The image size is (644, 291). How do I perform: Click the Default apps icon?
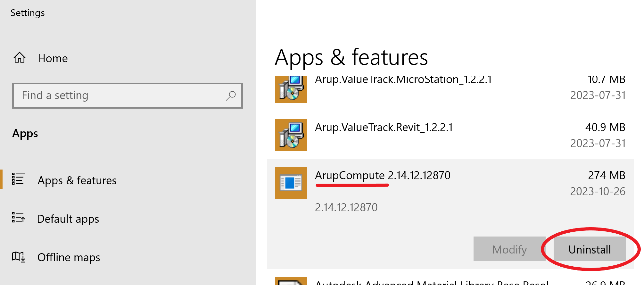pos(18,218)
